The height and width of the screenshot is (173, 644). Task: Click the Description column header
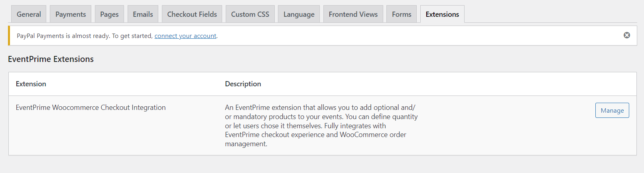[243, 84]
